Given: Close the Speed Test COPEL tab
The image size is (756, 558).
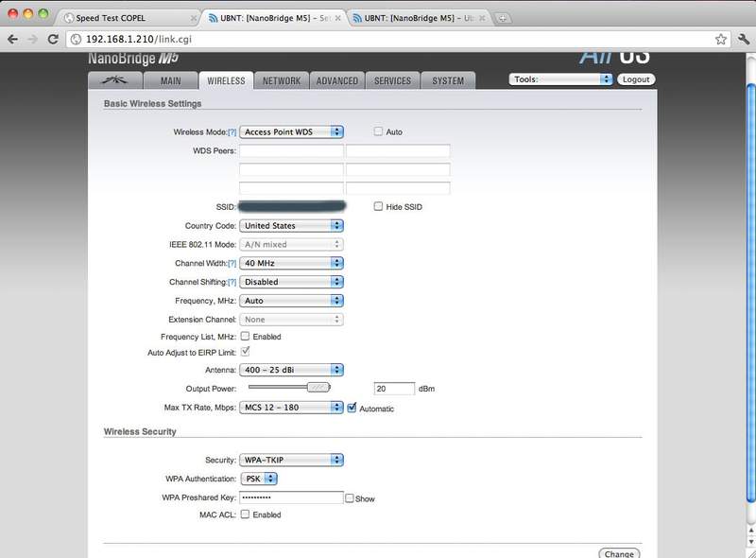Looking at the screenshot, I should [194, 18].
